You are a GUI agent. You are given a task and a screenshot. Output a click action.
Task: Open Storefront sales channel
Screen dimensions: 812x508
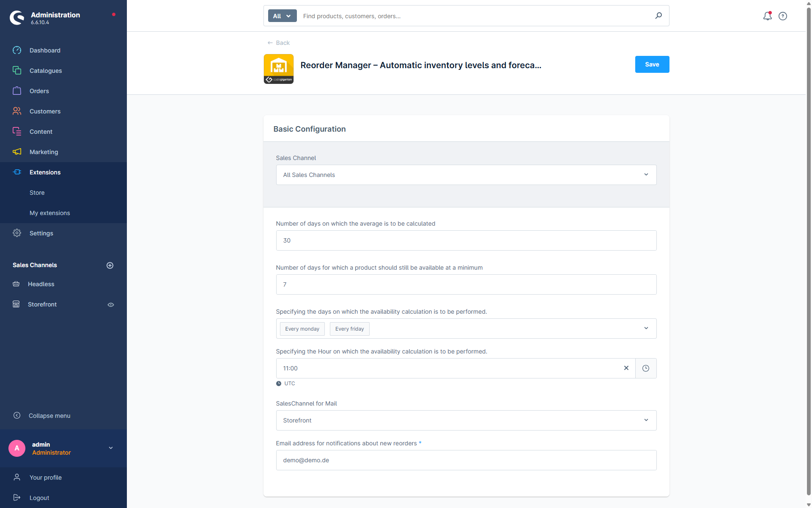pos(42,304)
